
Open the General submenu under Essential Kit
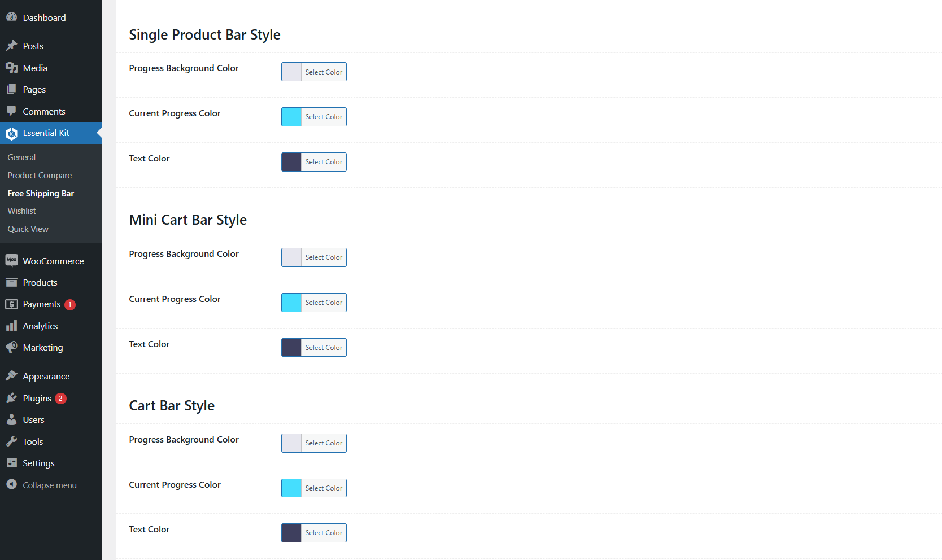coord(21,158)
